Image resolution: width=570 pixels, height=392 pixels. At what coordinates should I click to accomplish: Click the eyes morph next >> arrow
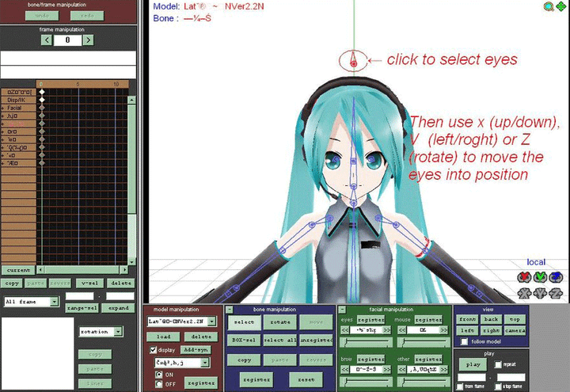387,330
